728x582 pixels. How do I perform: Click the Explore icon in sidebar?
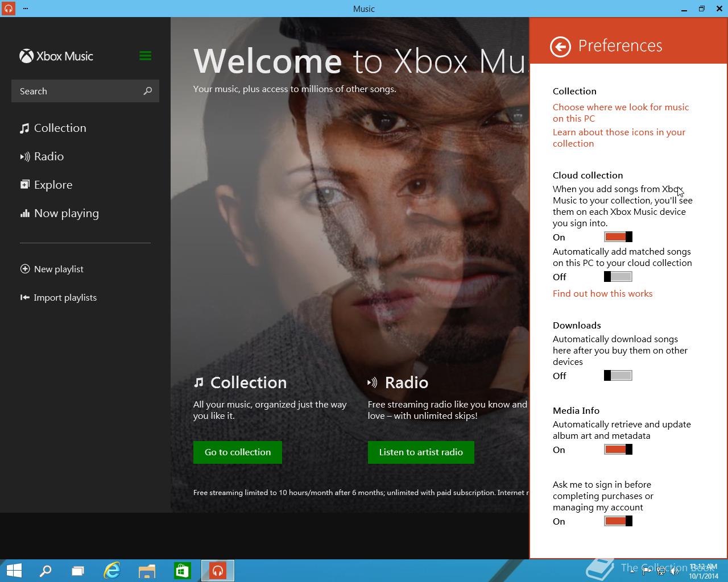[x=25, y=185]
